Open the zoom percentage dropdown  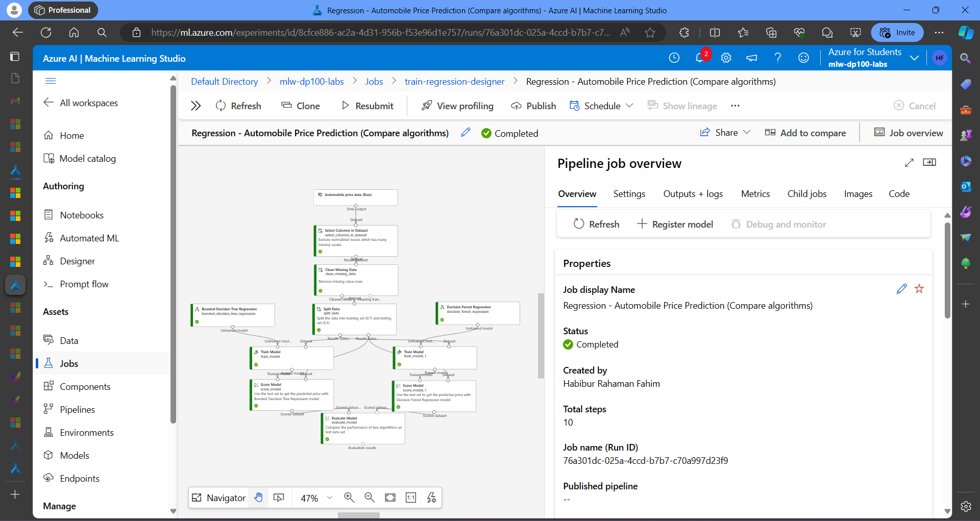click(x=329, y=498)
